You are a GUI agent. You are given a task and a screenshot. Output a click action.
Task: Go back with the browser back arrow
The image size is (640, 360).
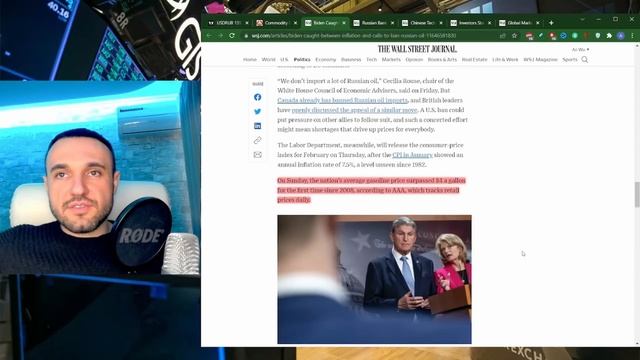pos(209,36)
